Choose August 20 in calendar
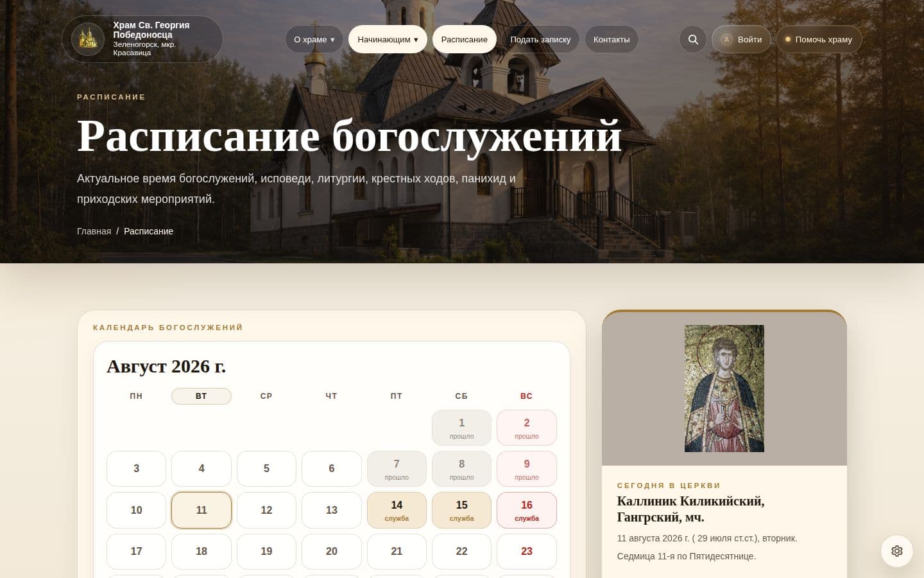The image size is (924, 578). tap(332, 551)
